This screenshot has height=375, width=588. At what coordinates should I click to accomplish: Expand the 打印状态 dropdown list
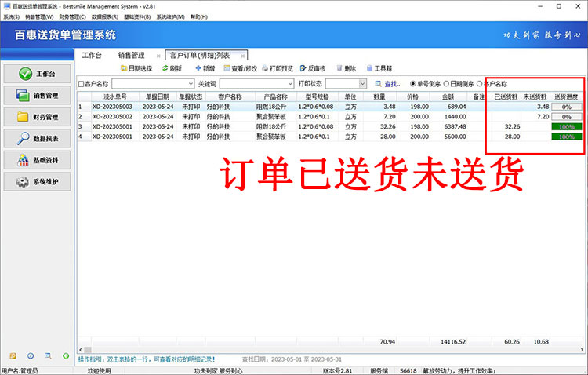[362, 83]
